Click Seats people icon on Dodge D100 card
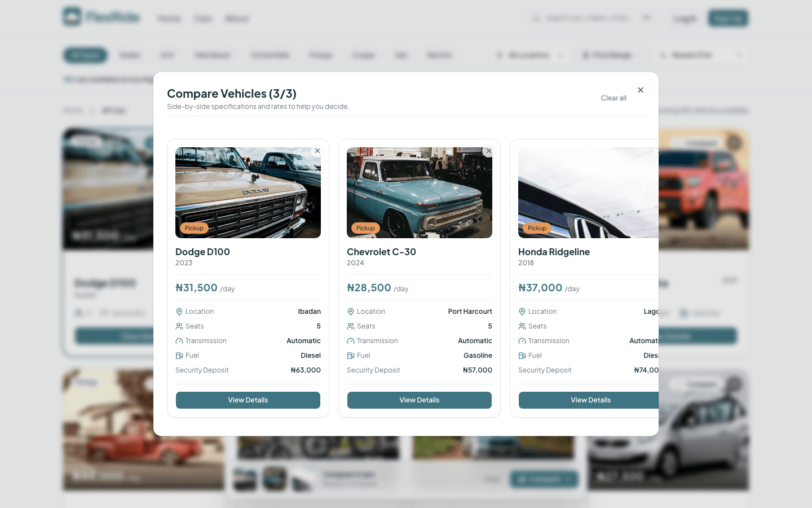 pos(179,326)
